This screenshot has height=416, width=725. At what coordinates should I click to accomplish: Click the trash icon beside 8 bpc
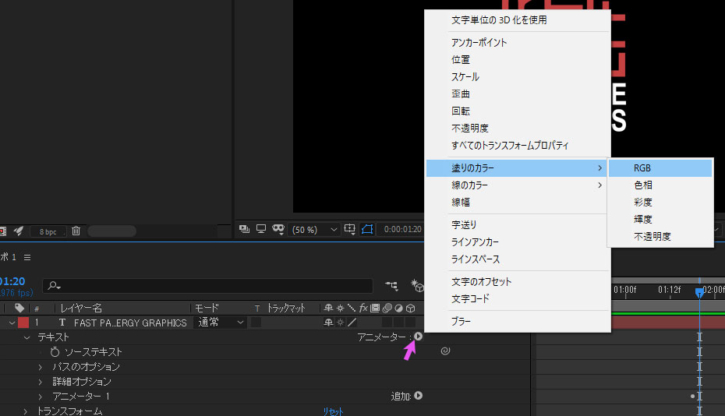coord(76,231)
